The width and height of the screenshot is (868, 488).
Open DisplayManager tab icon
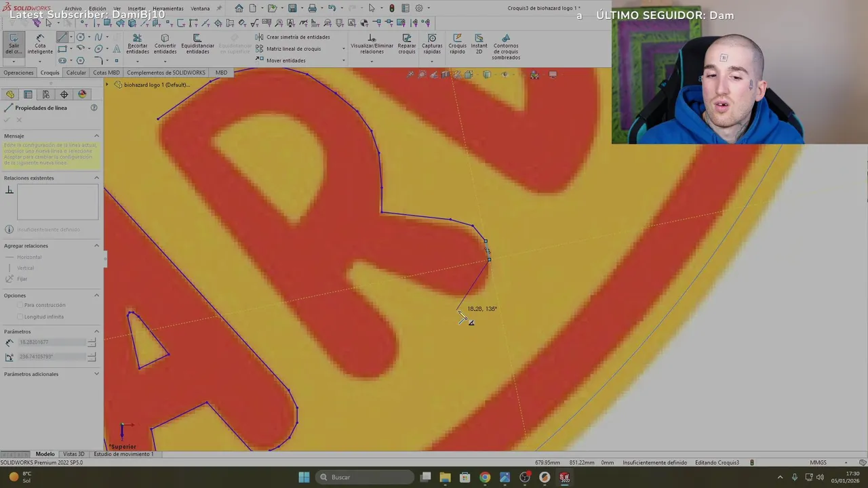coord(82,94)
